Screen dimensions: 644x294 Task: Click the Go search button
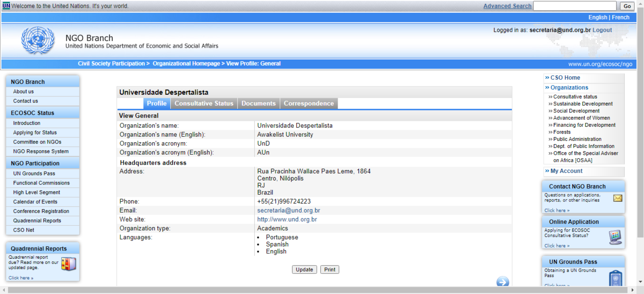[x=627, y=6]
